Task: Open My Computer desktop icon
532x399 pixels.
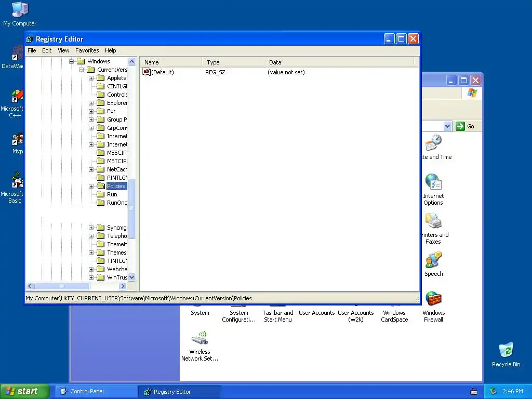Action: tap(20, 14)
